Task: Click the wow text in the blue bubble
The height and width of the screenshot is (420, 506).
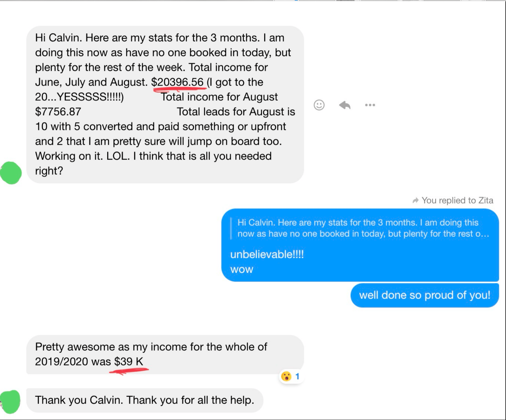Action: click(242, 269)
